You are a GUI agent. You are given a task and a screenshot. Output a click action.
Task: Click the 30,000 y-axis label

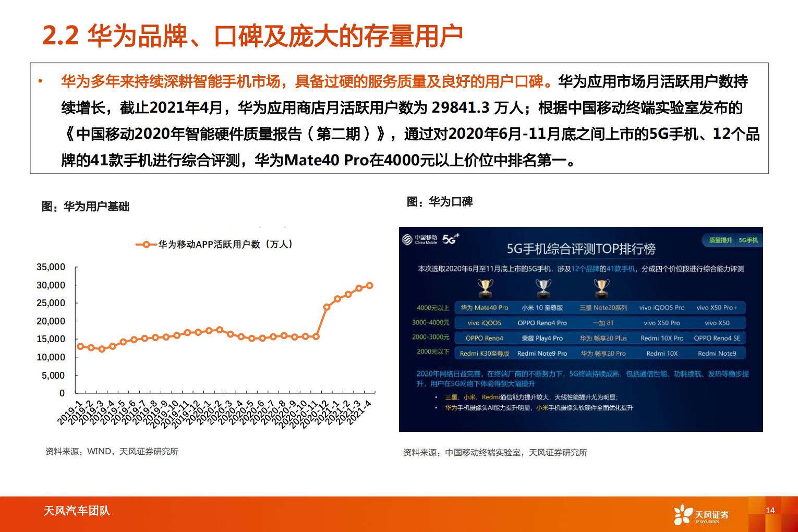pos(51,285)
